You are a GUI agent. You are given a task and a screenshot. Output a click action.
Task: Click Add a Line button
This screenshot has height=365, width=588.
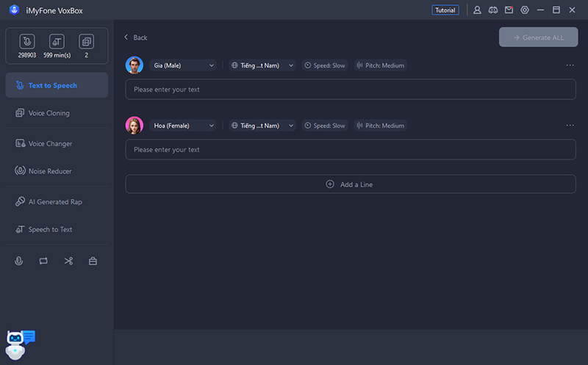(x=351, y=184)
